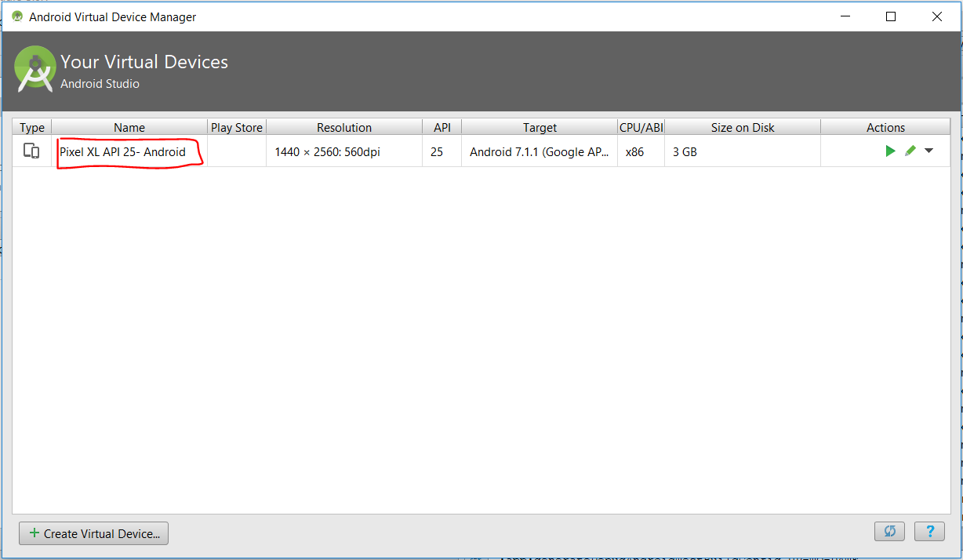Sort by the Target column header
The image size is (963, 560).
pyautogui.click(x=540, y=127)
